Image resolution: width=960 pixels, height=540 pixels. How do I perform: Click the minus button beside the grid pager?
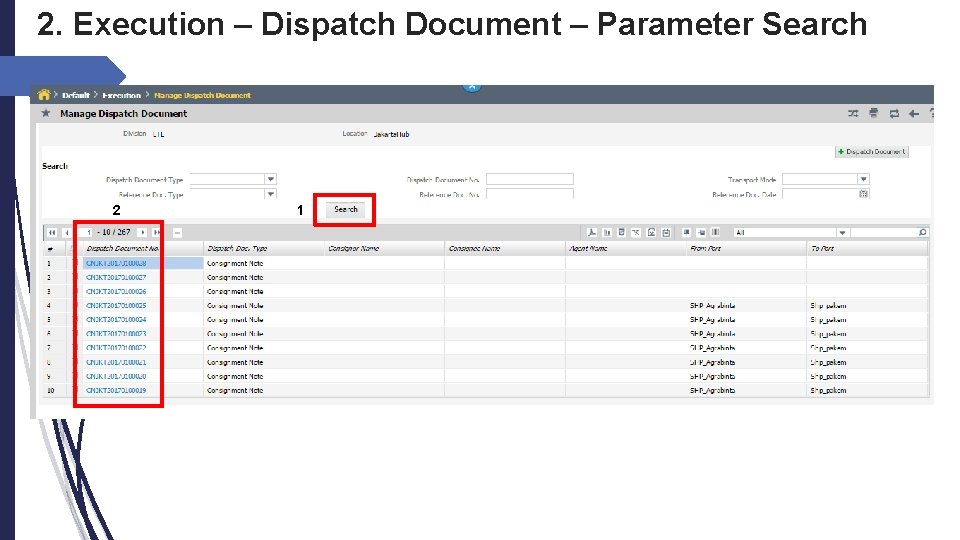(177, 233)
